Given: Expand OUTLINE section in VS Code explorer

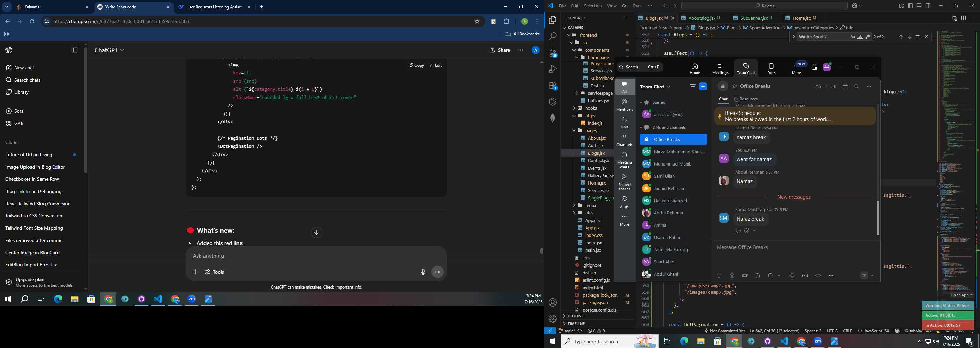Looking at the screenshot, I should (575, 316).
